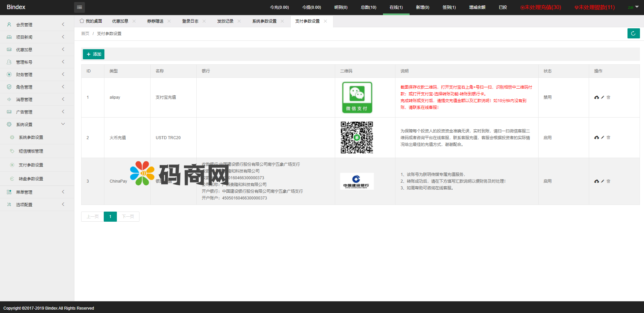Delete the ChinaPay record via trash icon
The height and width of the screenshot is (313, 644).
(x=608, y=181)
